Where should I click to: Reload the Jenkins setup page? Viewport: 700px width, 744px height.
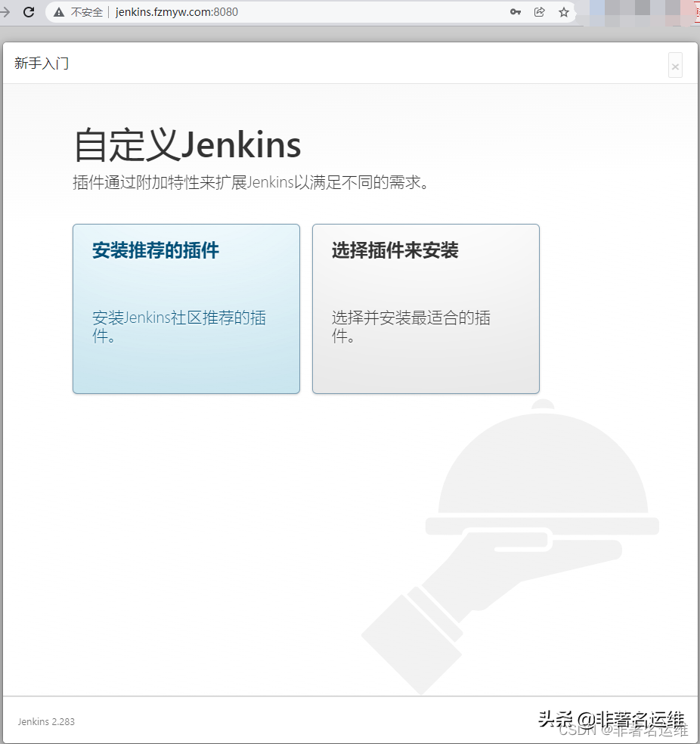click(x=29, y=12)
